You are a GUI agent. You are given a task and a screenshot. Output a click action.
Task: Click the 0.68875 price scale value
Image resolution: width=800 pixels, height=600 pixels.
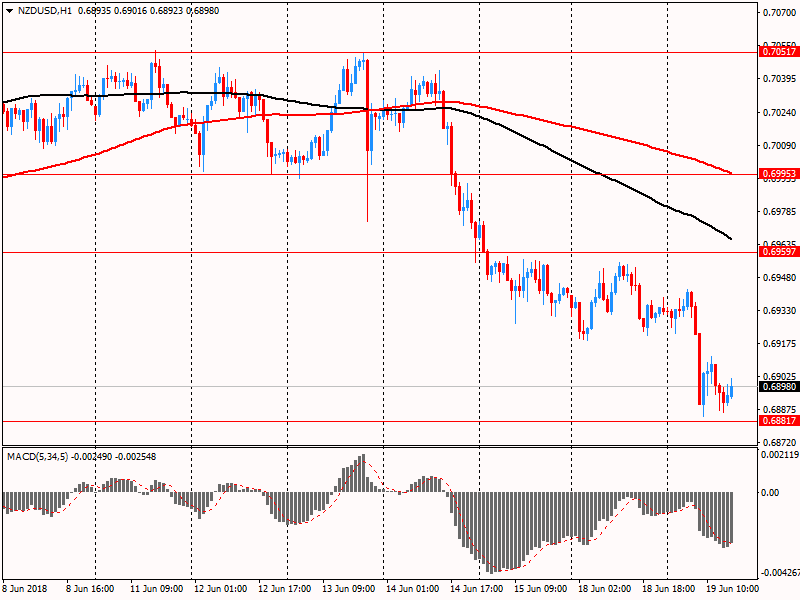pyautogui.click(x=780, y=409)
